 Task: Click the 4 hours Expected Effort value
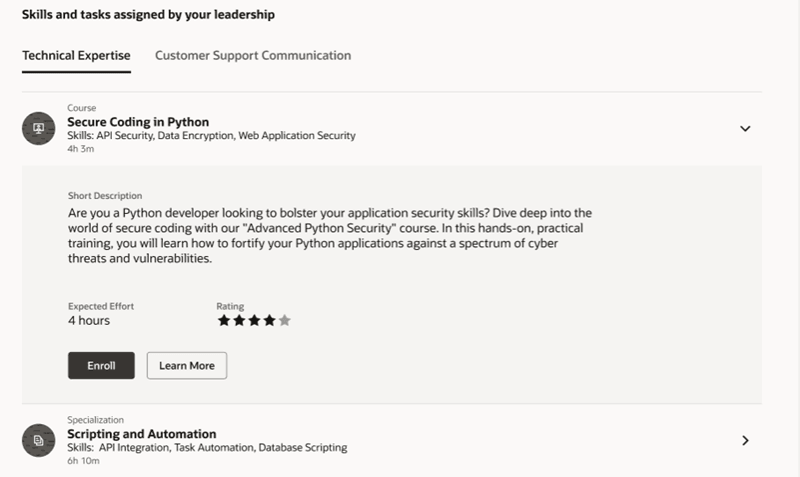pyautogui.click(x=89, y=320)
